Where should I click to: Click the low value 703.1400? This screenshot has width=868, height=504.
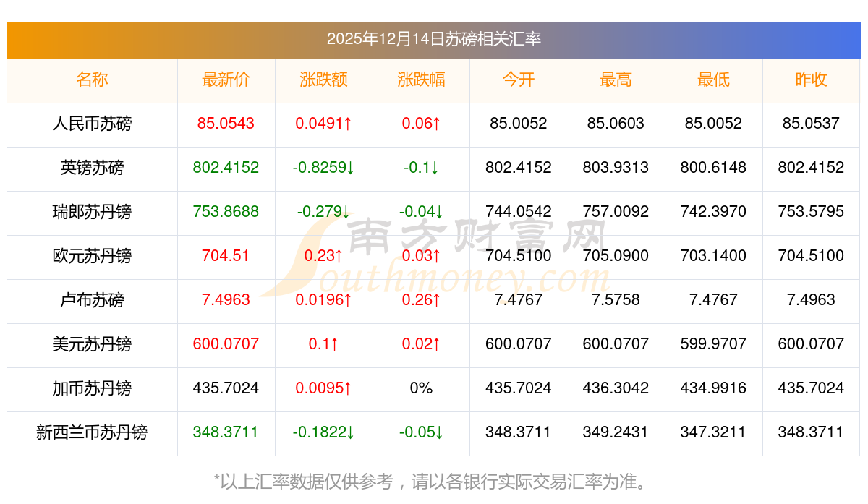coord(713,256)
